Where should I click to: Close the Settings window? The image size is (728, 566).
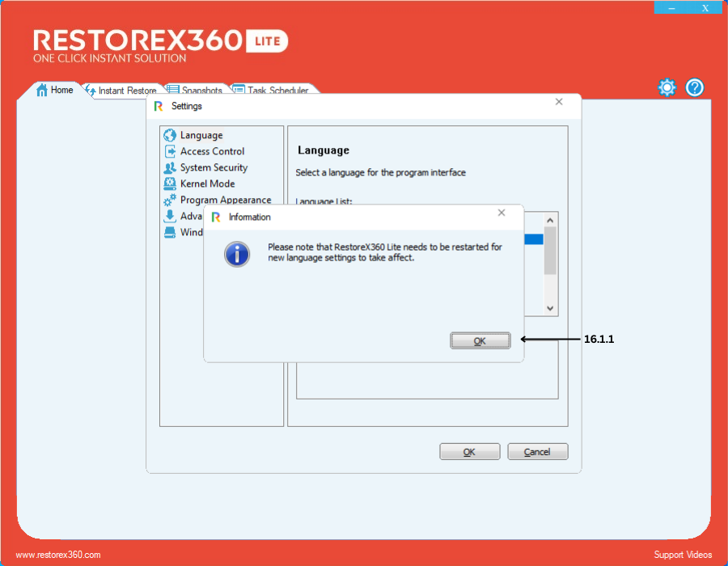coord(559,103)
